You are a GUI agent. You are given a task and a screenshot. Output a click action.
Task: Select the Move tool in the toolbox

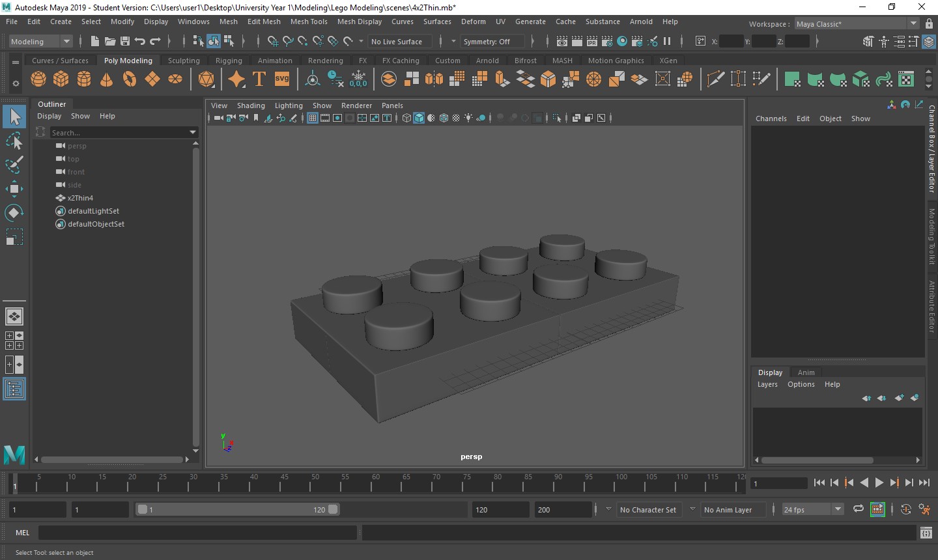pyautogui.click(x=14, y=189)
